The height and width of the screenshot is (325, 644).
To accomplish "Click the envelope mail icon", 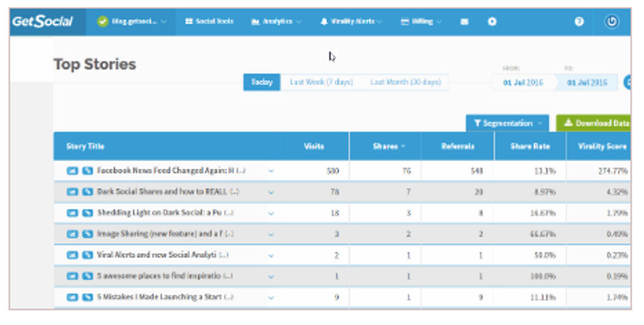I will click(x=464, y=21).
